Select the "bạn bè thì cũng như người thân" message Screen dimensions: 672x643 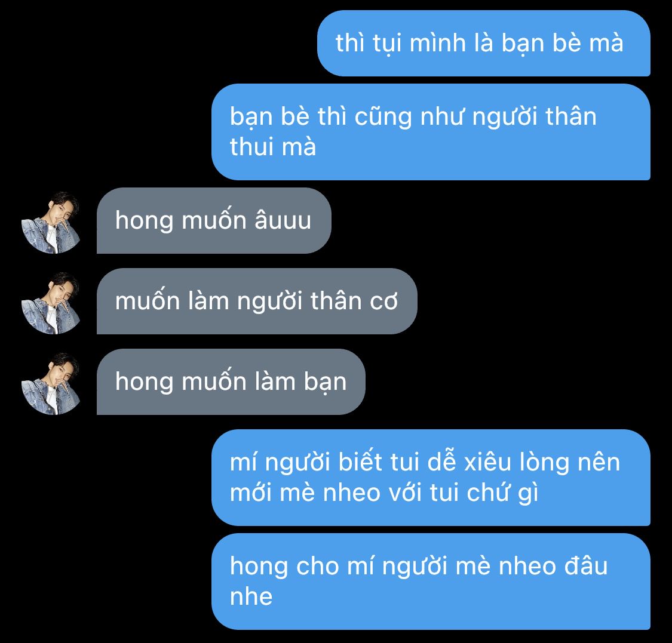point(431,132)
